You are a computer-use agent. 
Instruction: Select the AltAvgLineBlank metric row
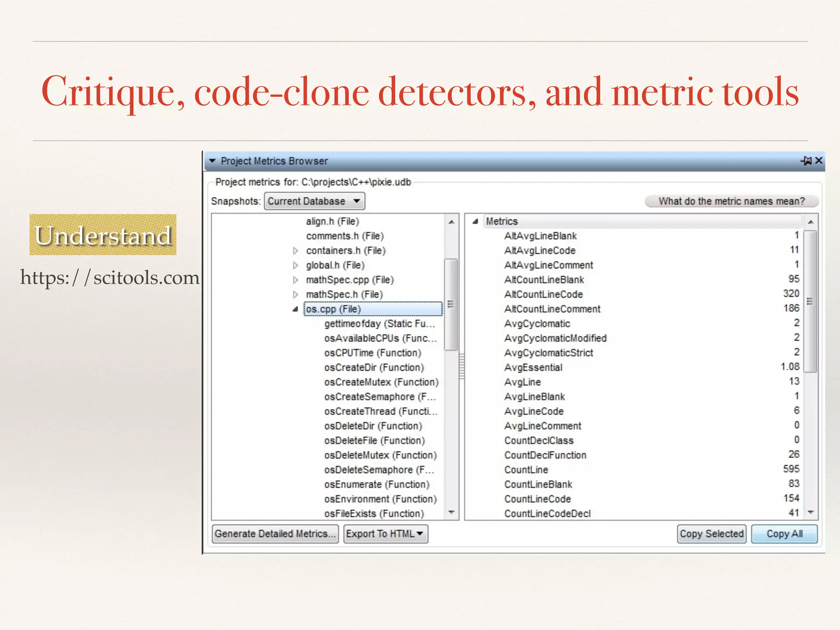click(652, 236)
